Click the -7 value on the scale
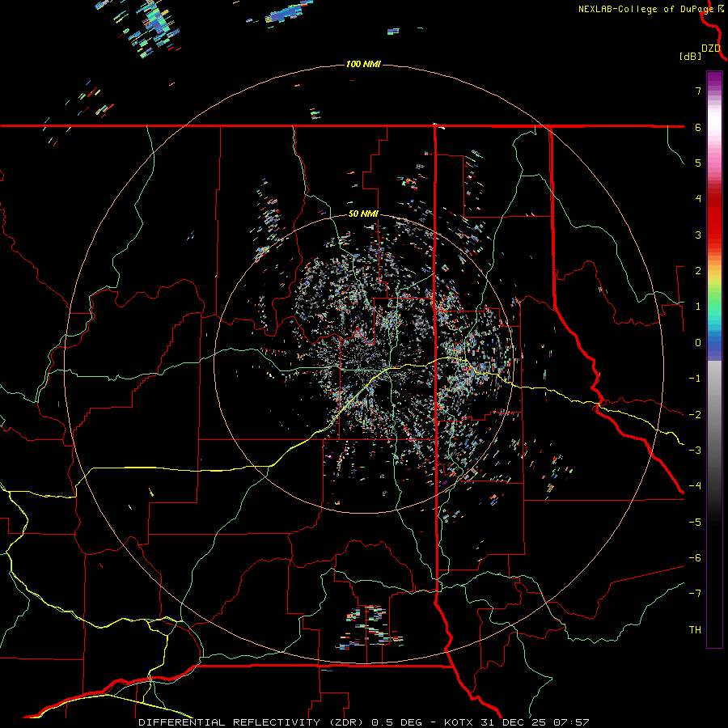This screenshot has width=728, height=728. (695, 594)
